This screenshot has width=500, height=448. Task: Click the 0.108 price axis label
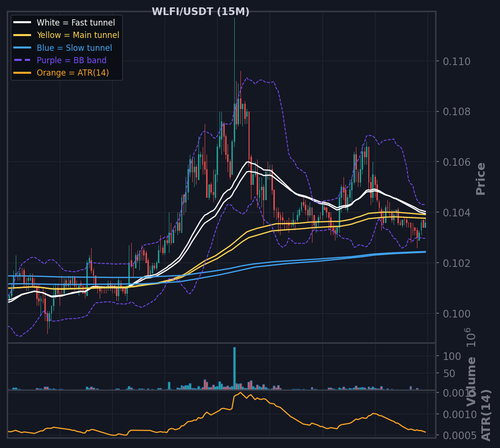(456, 111)
